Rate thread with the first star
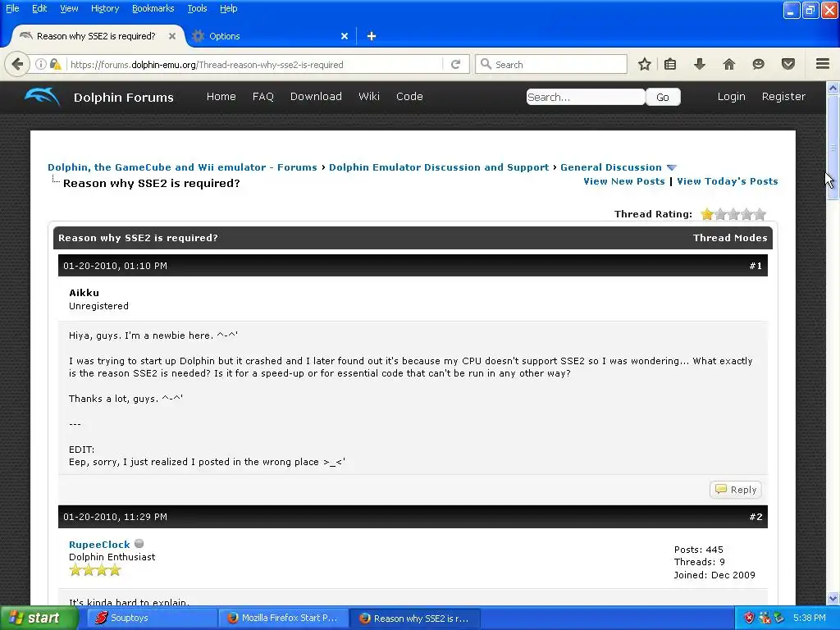 point(706,214)
